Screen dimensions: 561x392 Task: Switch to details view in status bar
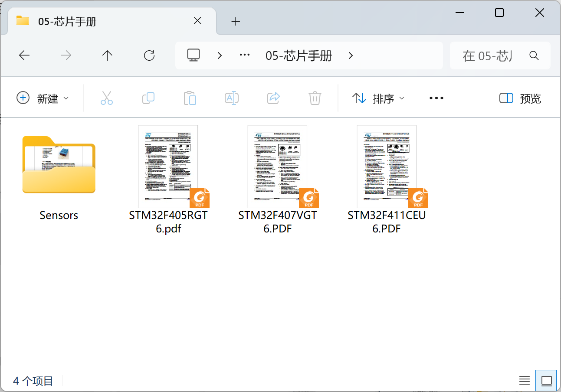tap(524, 380)
